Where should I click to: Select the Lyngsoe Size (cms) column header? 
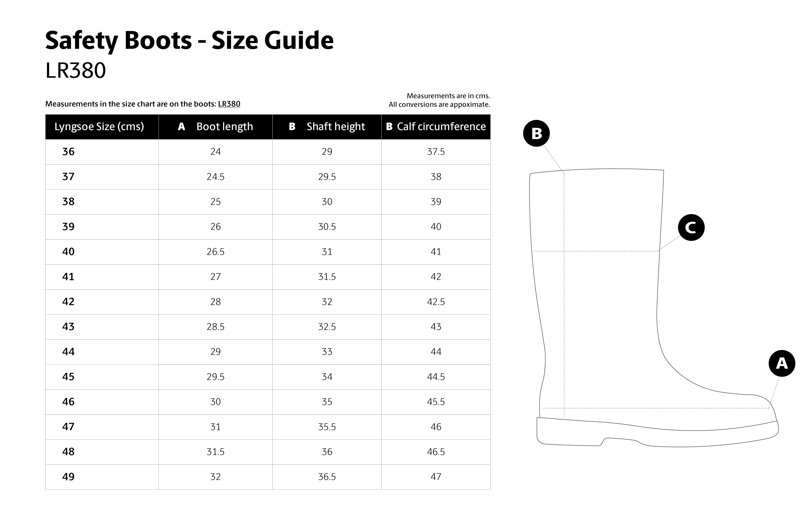tap(99, 127)
